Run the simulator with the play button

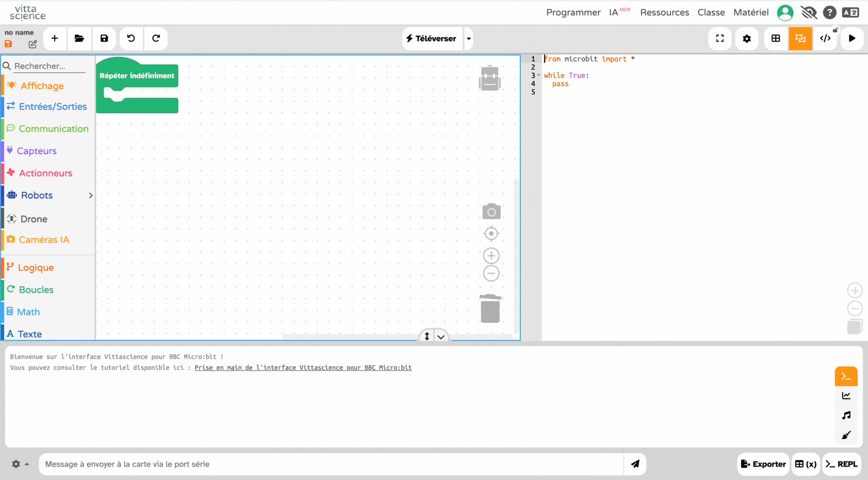coord(852,39)
